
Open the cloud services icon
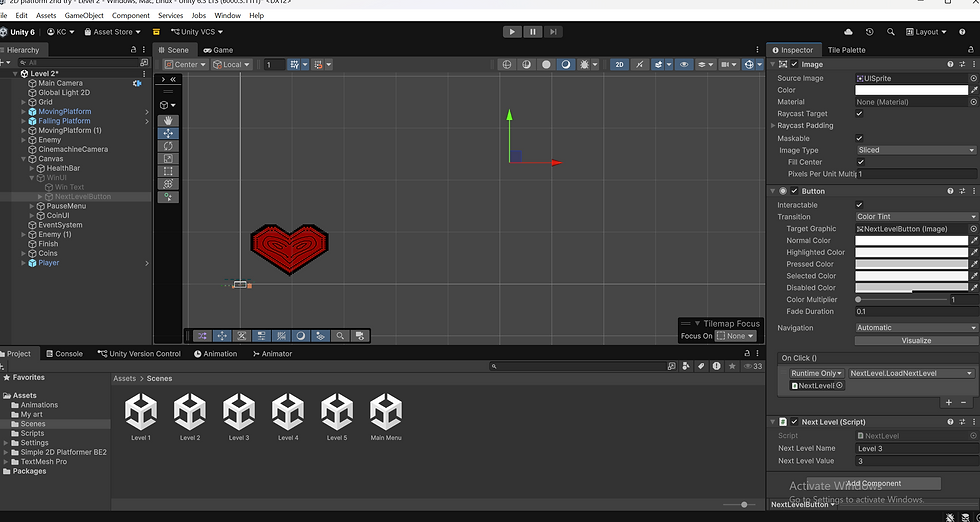[x=849, y=32]
